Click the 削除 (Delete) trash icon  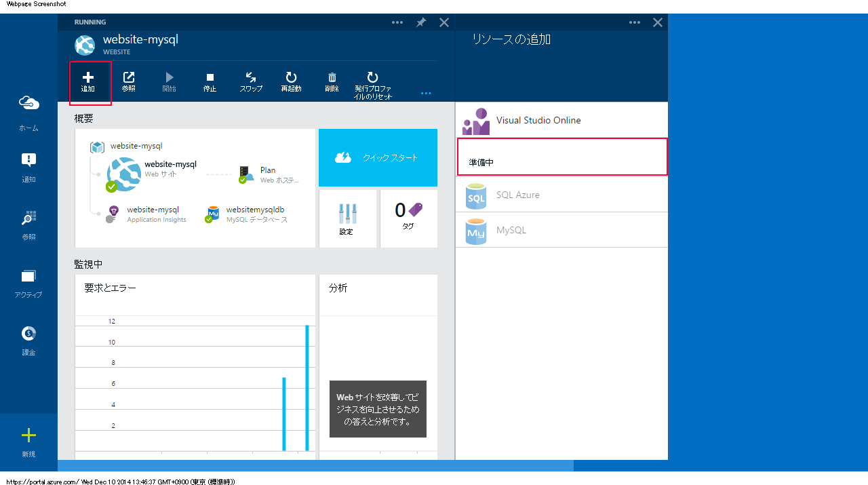[332, 78]
